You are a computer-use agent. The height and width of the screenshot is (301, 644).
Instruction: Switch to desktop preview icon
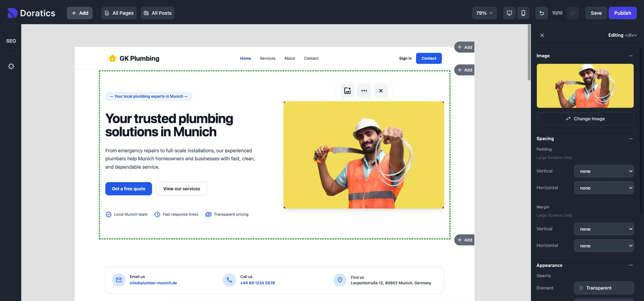point(509,13)
